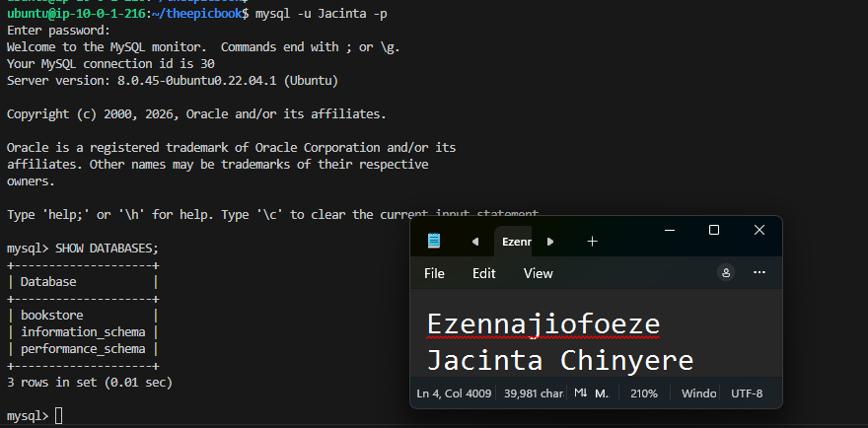868x428 pixels.
Task: Click the Copyright Oracle line in terminal
Action: [x=196, y=114]
